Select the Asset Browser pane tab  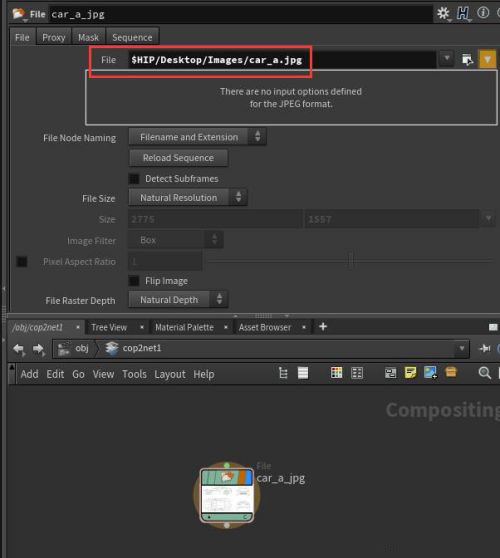(x=265, y=327)
